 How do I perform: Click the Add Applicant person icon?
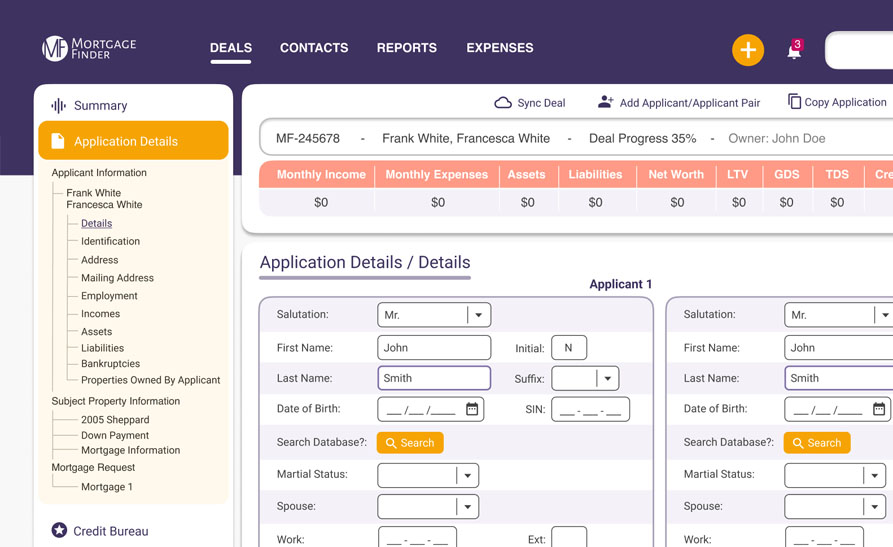pos(605,102)
